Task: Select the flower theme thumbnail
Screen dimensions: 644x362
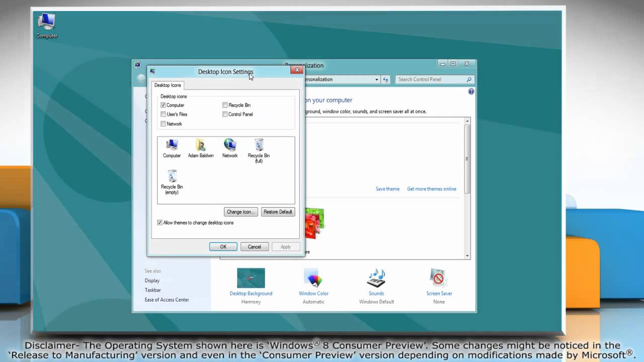Action: tap(314, 224)
